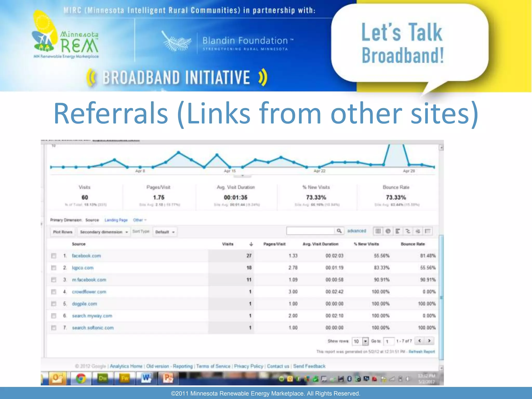Click the magnifier search icon

coord(339,231)
